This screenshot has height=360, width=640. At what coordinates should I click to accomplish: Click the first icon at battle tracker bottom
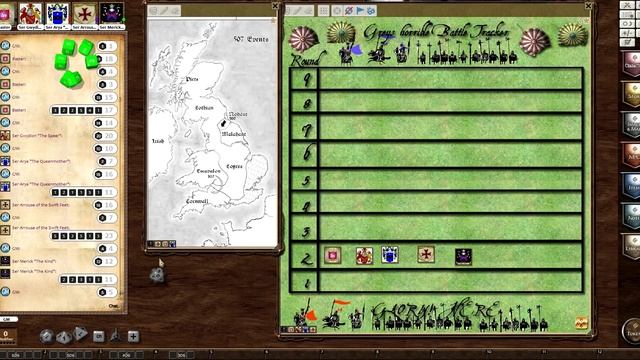click(284, 329)
